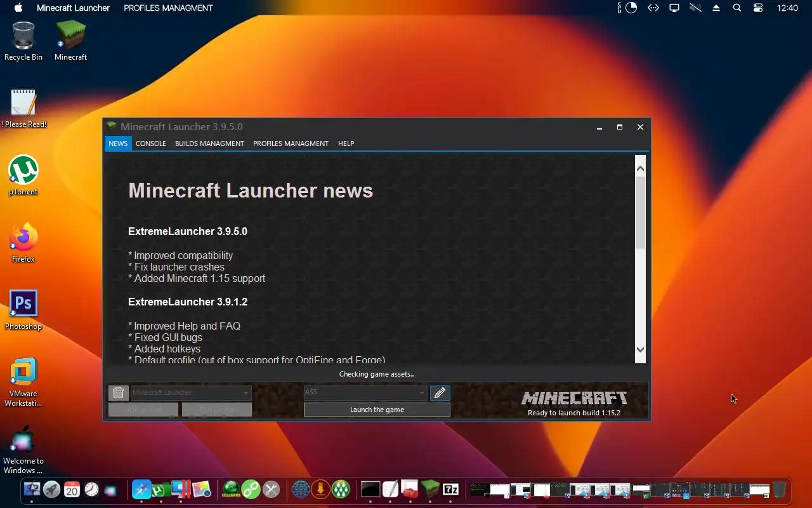Click the news scrollbar down arrow
Image resolution: width=812 pixels, height=508 pixels.
640,349
